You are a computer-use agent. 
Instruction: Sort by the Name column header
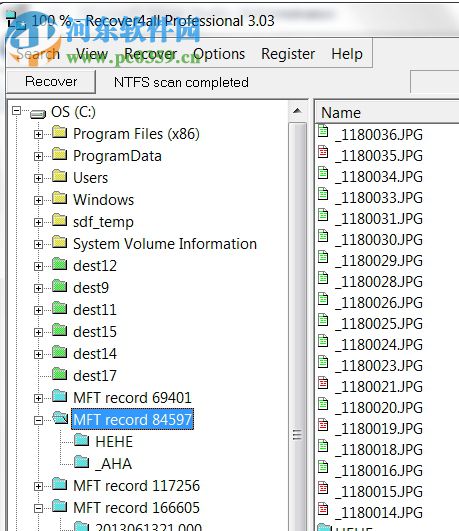(x=387, y=112)
